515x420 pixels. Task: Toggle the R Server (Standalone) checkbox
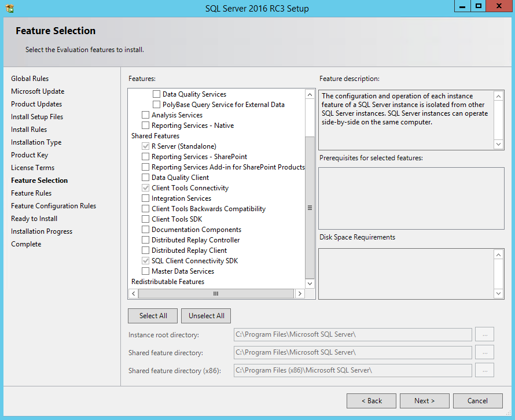coord(145,146)
